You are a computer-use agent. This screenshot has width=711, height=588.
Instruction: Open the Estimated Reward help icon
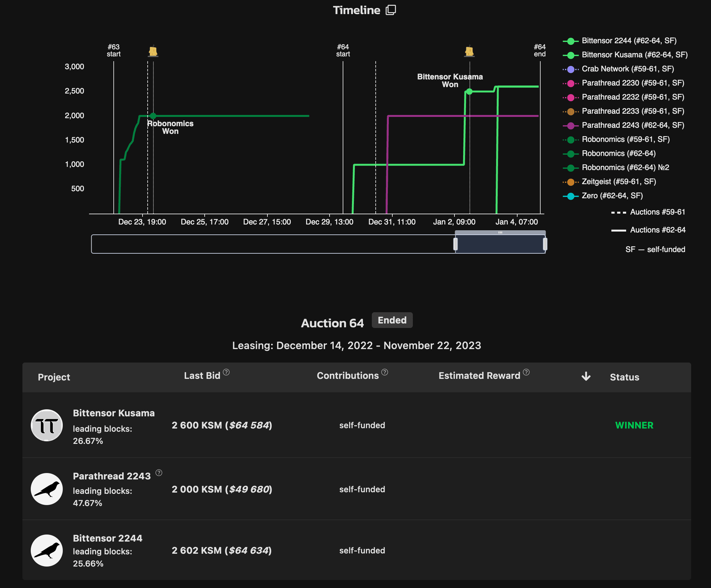click(526, 372)
